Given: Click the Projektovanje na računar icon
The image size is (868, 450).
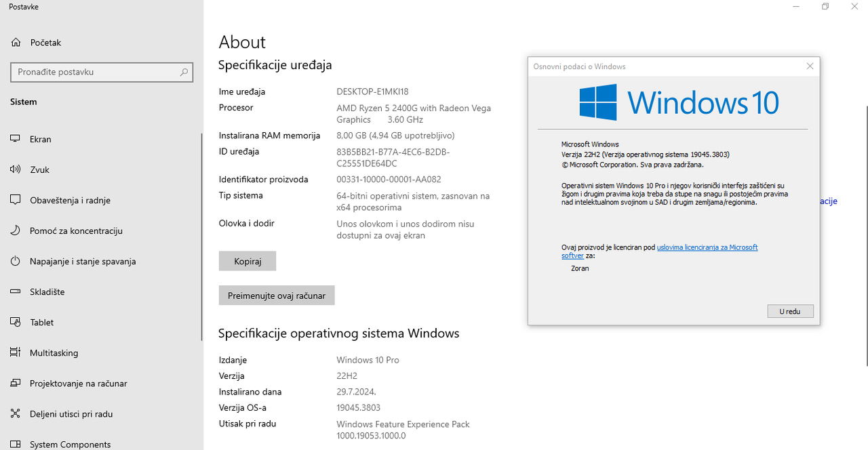Looking at the screenshot, I should point(16,383).
